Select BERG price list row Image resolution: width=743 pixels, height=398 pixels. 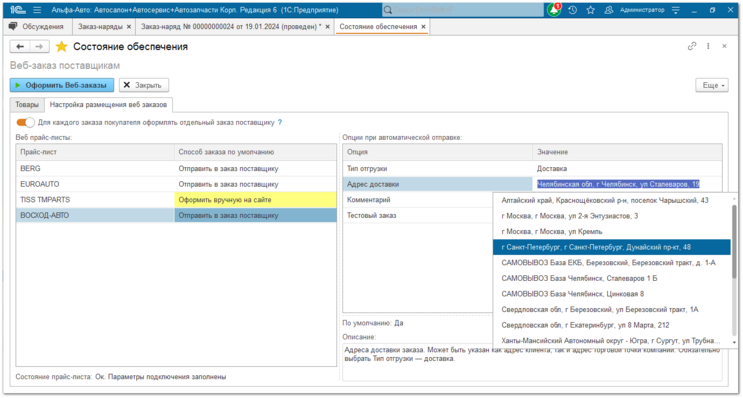[176, 169]
